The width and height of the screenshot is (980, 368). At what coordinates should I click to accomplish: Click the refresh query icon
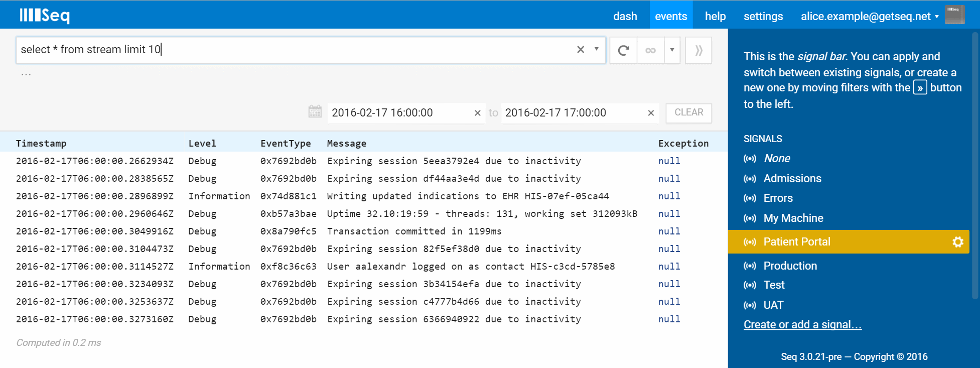(x=623, y=50)
